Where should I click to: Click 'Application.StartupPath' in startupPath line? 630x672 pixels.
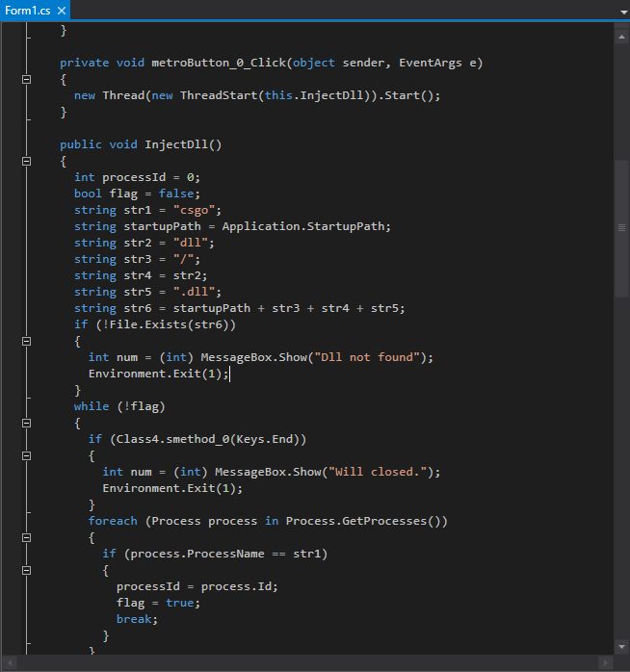[302, 226]
